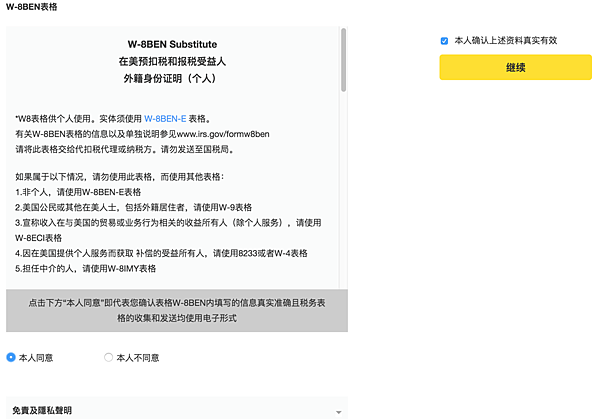
Task: Uncheck the 本人确认上述资料真实有效 checkbox
Action: click(x=444, y=41)
